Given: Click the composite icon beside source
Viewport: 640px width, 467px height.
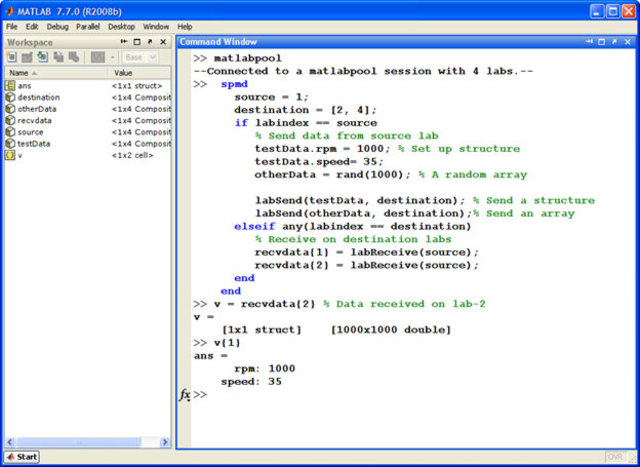Looking at the screenshot, I should [x=10, y=132].
